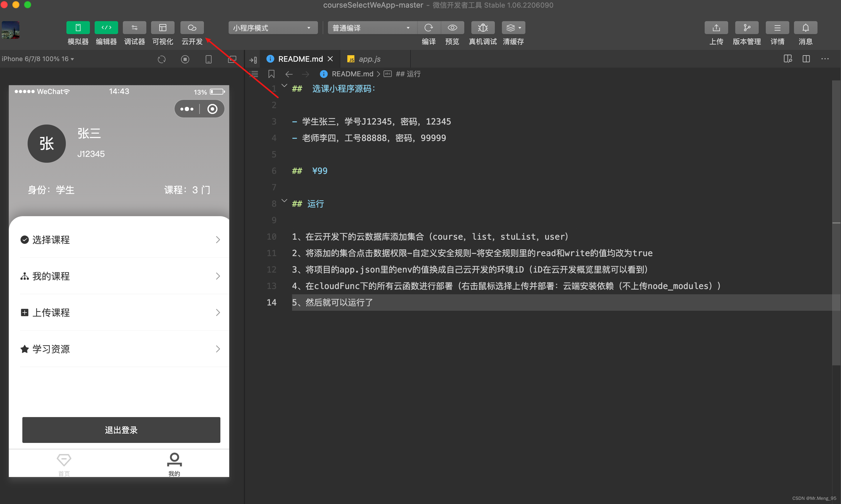Switch to the 首页 bottom tab
Image resolution: width=841 pixels, height=504 pixels.
click(64, 464)
